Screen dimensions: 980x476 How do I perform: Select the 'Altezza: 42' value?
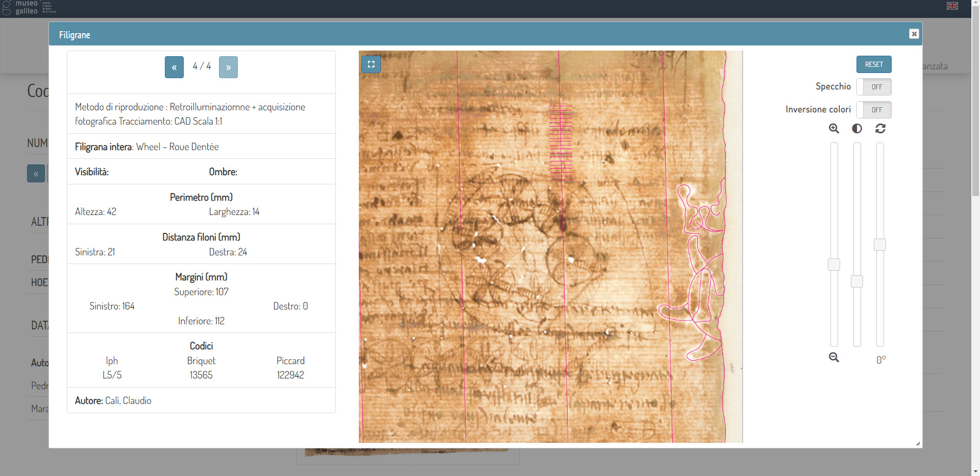click(95, 211)
